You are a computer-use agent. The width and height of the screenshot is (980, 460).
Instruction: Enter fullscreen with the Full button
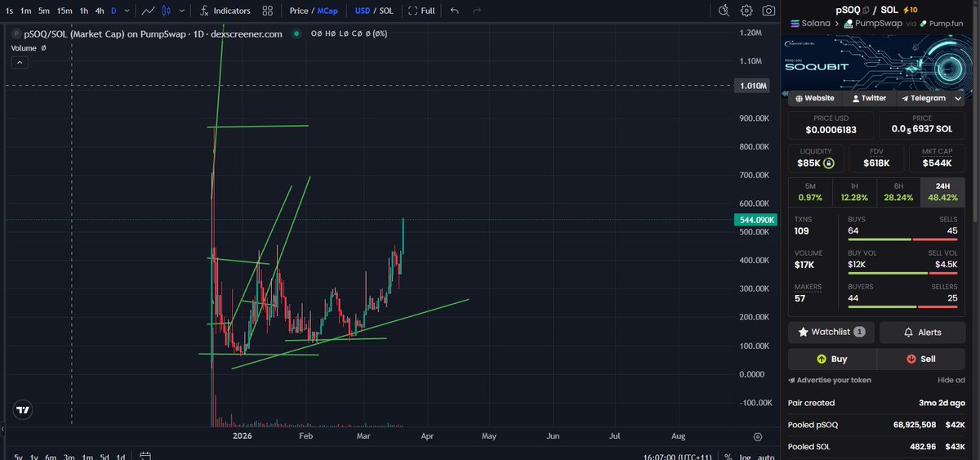coord(421,11)
